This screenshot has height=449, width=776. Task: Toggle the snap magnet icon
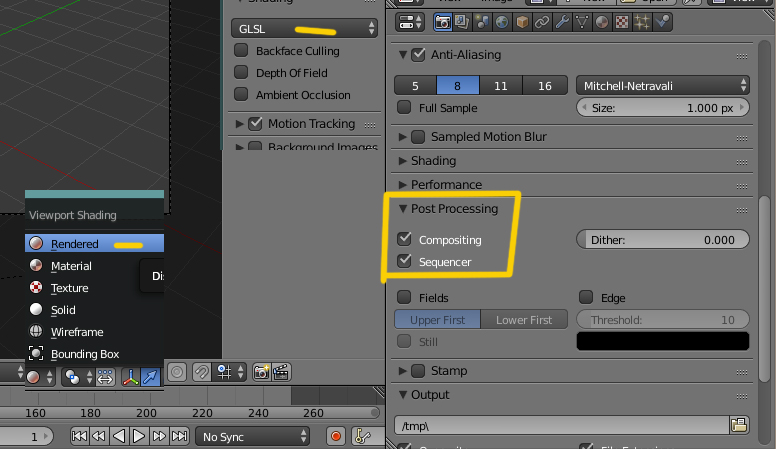pos(201,372)
